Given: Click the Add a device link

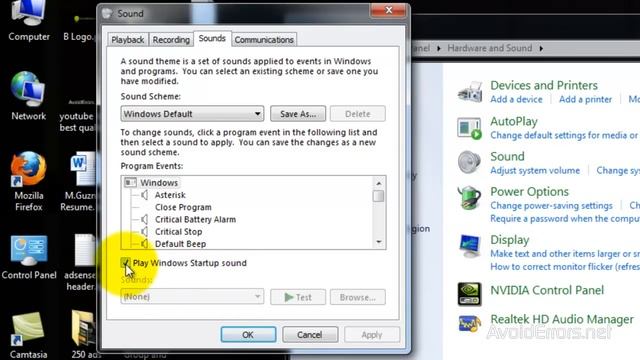Looking at the screenshot, I should (516, 99).
